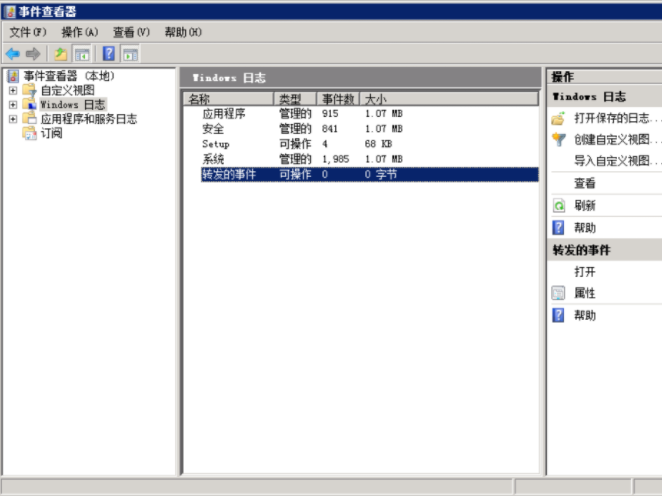The width and height of the screenshot is (662, 496).
Task: Expand the 自定义视图 tree node
Action: tap(13, 90)
